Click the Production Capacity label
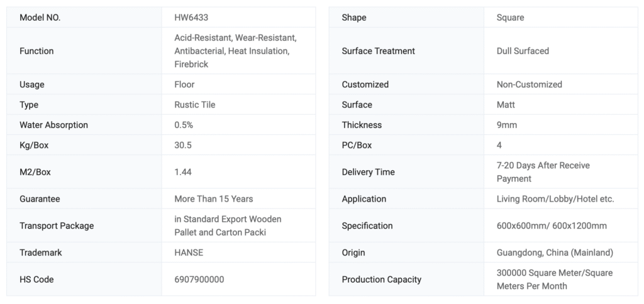Screen dimensions: 644x304 point(382,280)
